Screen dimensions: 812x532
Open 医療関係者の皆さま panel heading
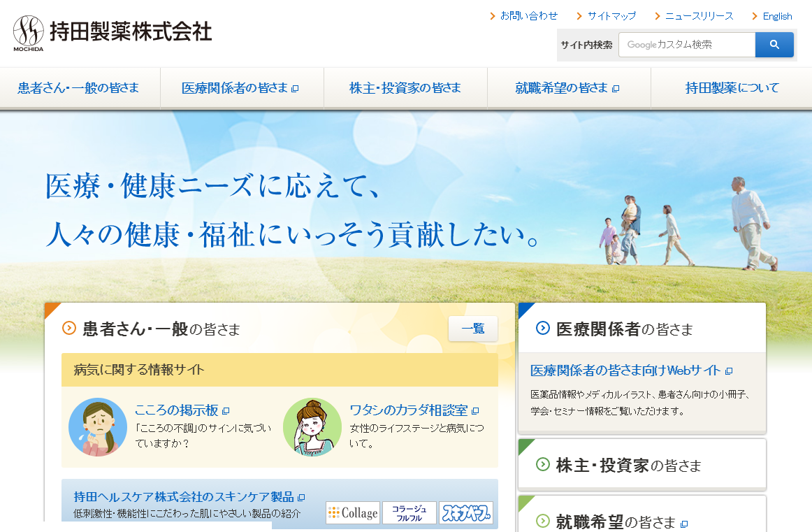pyautogui.click(x=625, y=329)
